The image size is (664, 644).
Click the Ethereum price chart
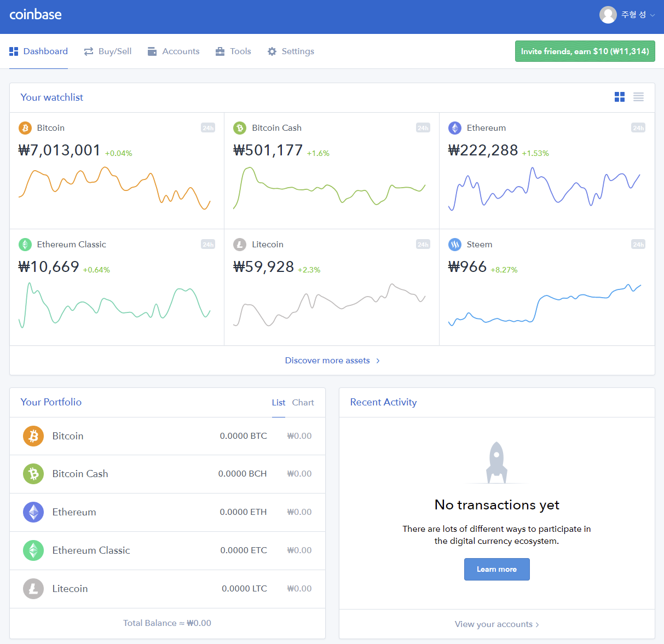[545, 189]
